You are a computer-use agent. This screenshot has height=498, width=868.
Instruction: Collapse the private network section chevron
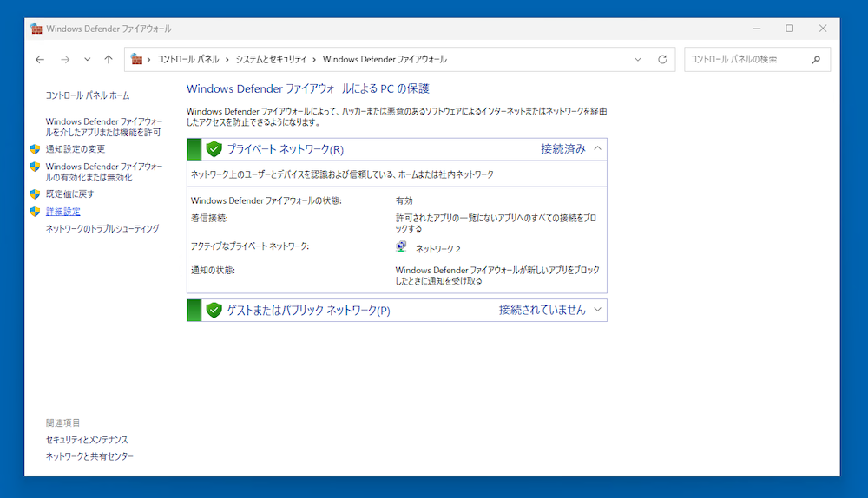[x=597, y=148]
